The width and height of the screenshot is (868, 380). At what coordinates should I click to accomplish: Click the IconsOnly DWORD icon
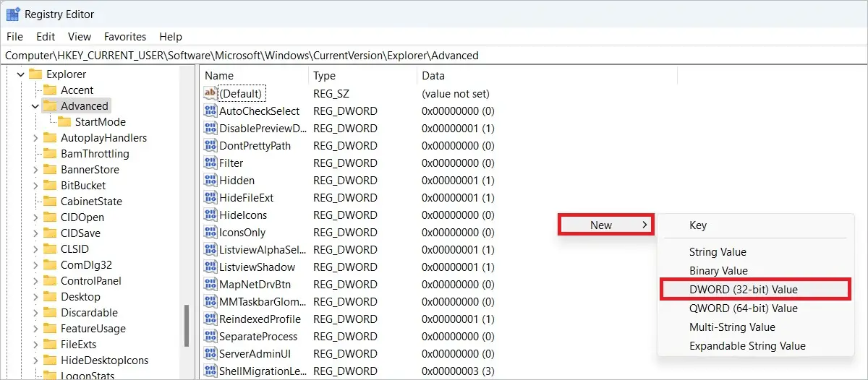(210, 232)
